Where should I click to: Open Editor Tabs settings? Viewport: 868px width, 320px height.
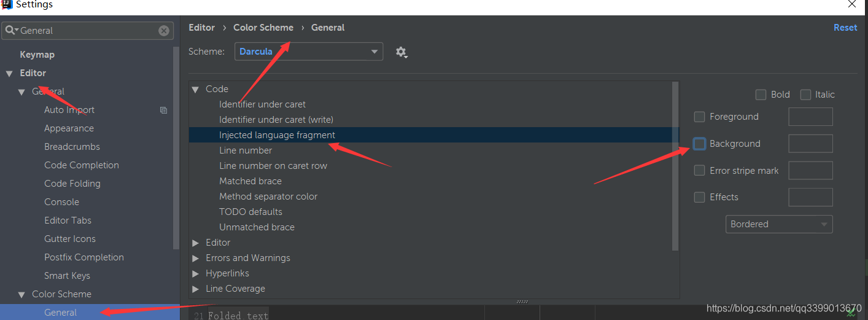point(68,220)
